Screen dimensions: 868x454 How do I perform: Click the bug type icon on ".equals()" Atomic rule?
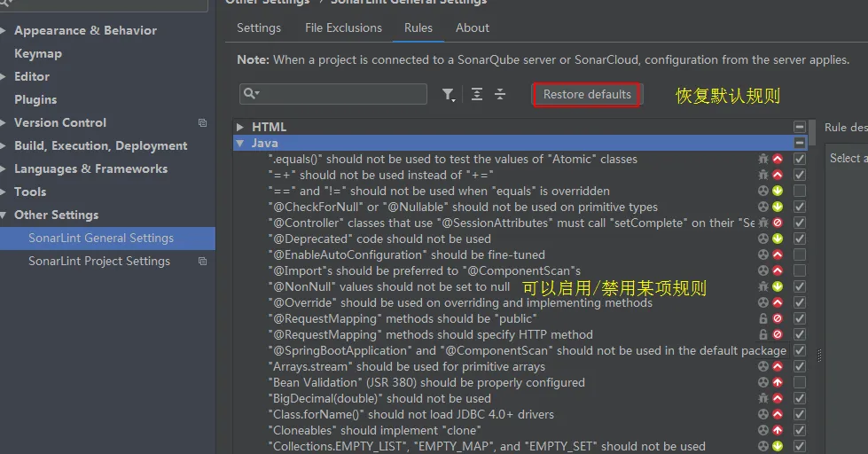point(763,159)
